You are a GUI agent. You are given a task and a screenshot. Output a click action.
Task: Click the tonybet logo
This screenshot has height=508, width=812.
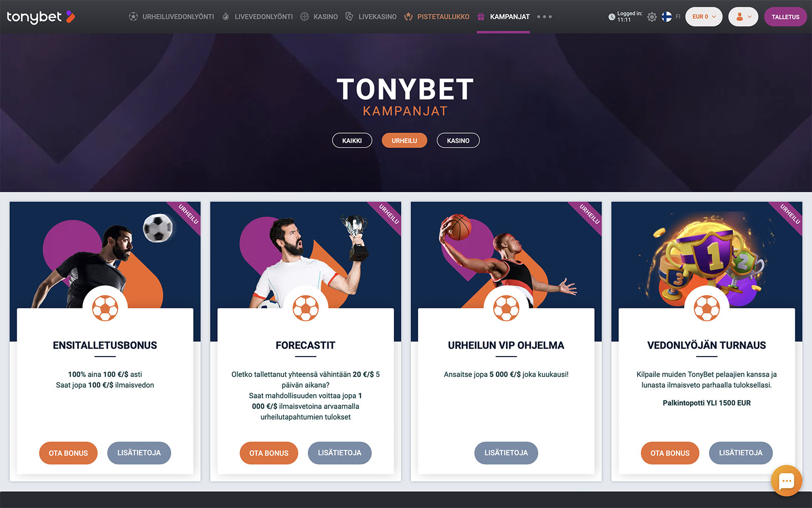coord(41,17)
